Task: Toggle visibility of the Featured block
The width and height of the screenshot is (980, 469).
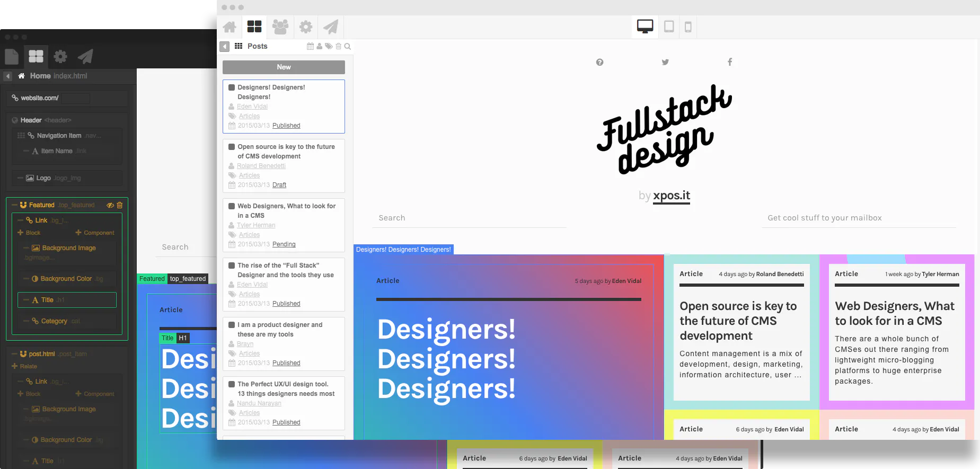Action: [110, 205]
